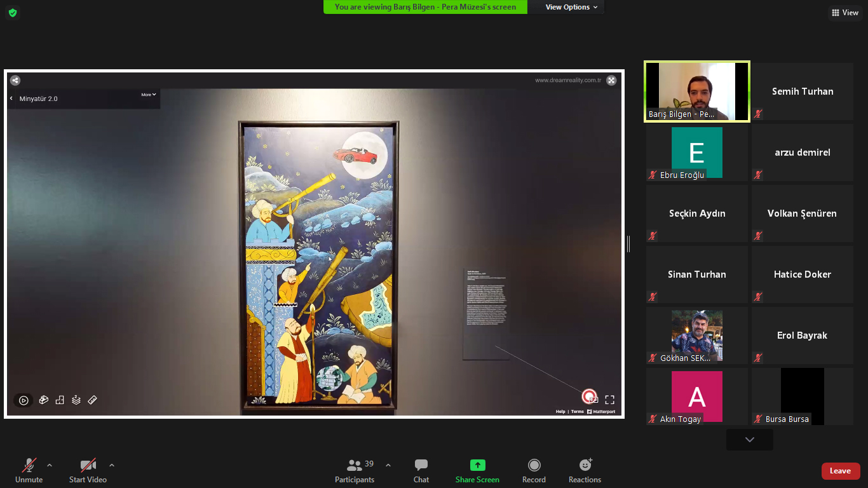This screenshot has height=488, width=868.
Task: Select the Sinan Turhan participant tile
Action: tap(697, 274)
